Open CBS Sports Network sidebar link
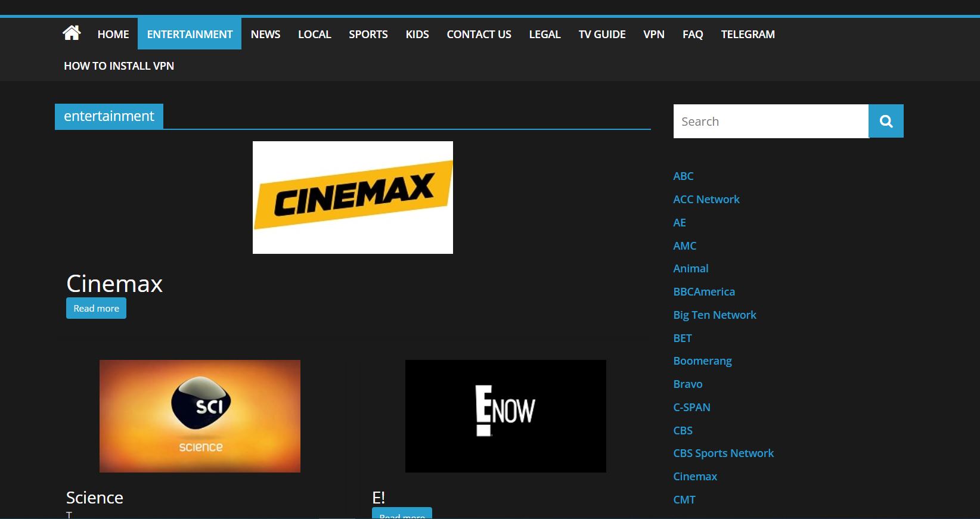The width and height of the screenshot is (980, 519). point(723,453)
